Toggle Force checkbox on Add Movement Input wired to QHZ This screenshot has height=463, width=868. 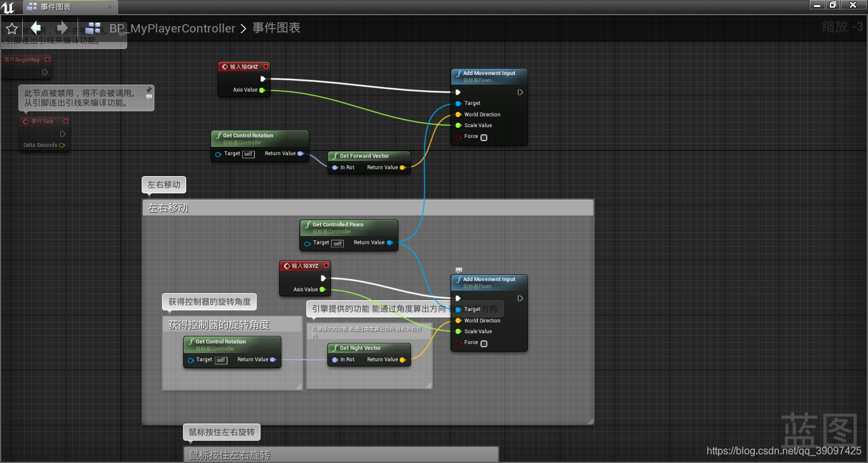(x=484, y=137)
